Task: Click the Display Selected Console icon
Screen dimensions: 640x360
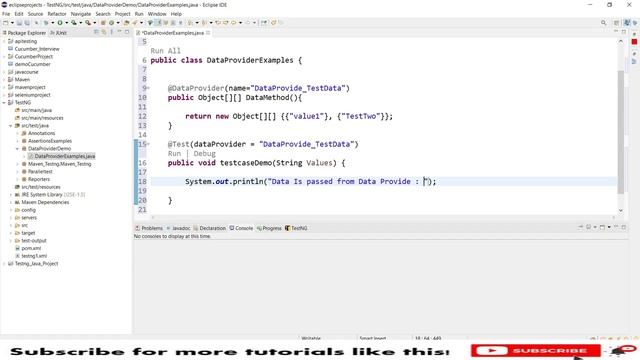Action: coord(589,227)
